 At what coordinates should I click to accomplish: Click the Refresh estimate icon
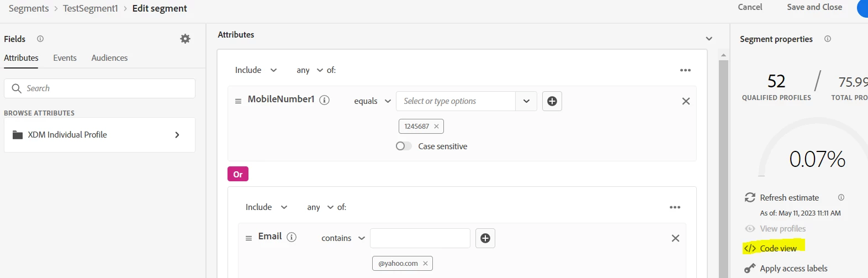(750, 197)
